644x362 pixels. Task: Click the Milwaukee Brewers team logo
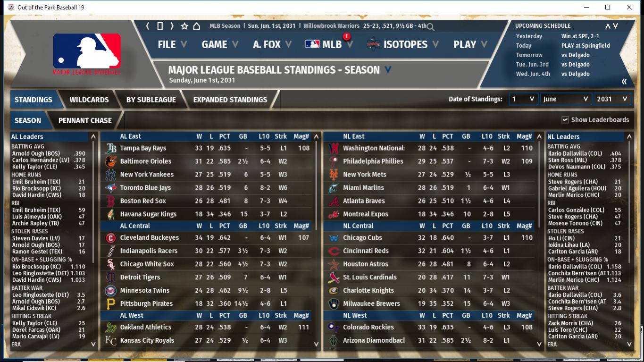(x=334, y=304)
